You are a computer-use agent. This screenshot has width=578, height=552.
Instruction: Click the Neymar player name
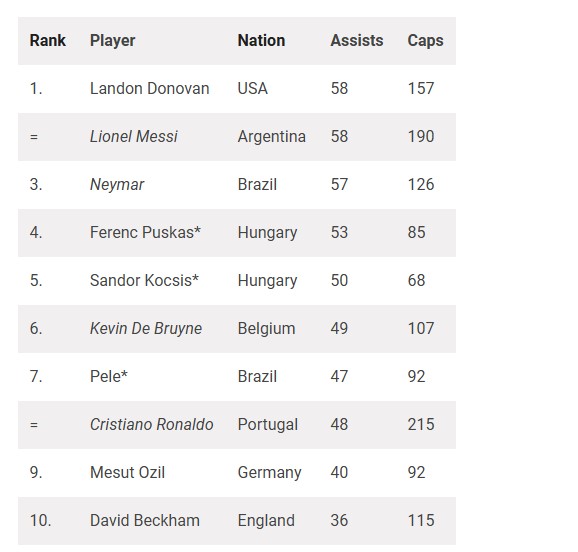click(117, 185)
